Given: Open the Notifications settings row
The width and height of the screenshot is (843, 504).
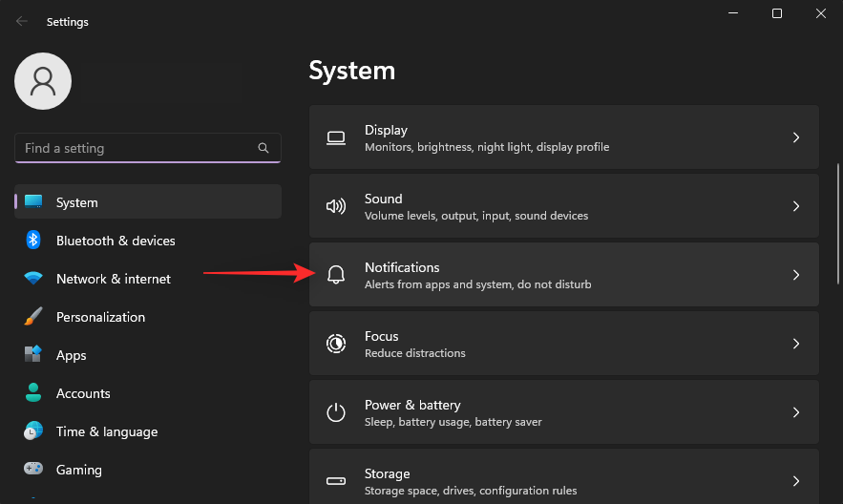Looking at the screenshot, I should pyautogui.click(x=563, y=275).
